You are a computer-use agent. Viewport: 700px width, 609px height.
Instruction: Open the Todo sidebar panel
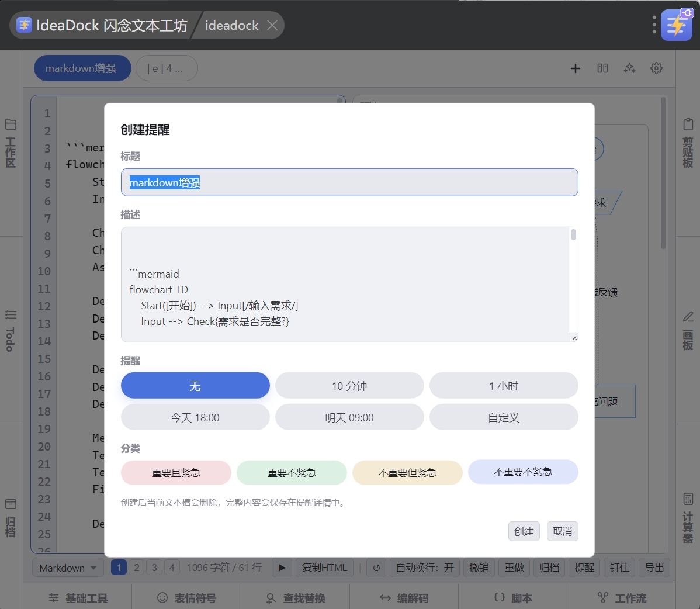click(x=11, y=330)
